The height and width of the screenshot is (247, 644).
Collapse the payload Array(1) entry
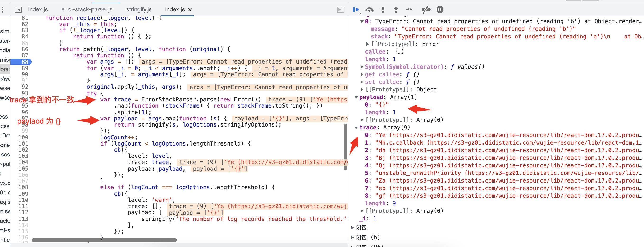pyautogui.click(x=356, y=97)
